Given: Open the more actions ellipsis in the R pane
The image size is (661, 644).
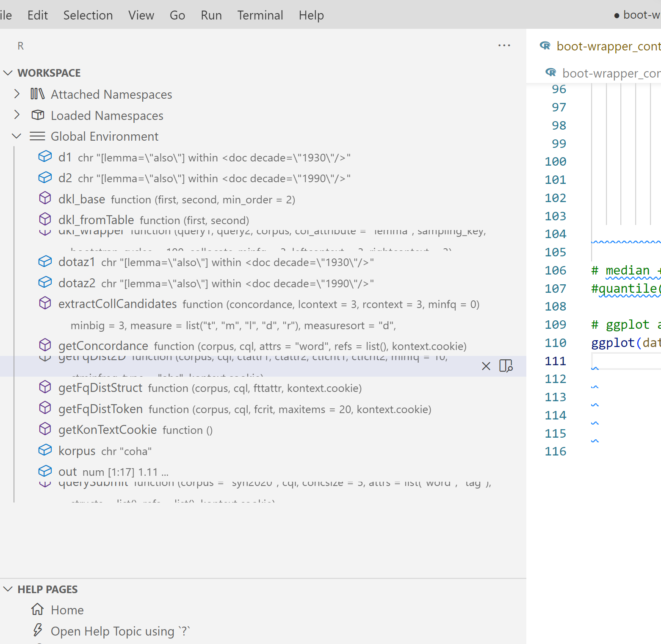Looking at the screenshot, I should [504, 45].
